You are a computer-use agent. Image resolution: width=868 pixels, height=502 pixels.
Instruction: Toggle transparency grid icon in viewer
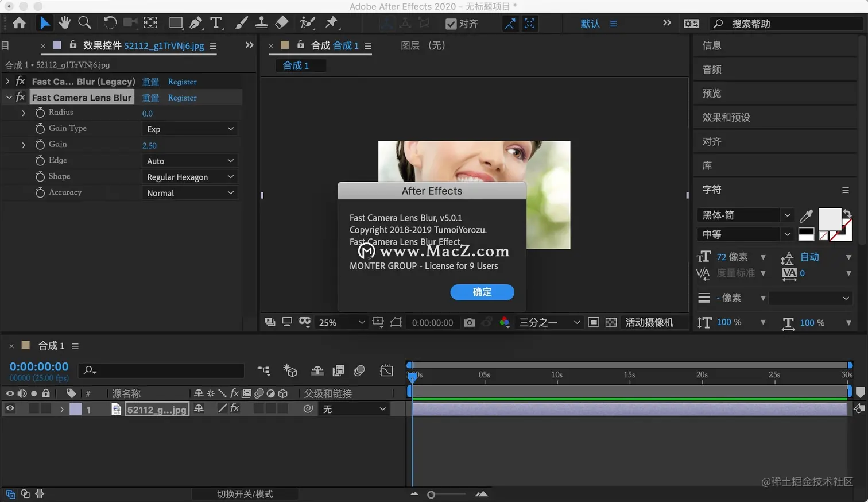[611, 323]
